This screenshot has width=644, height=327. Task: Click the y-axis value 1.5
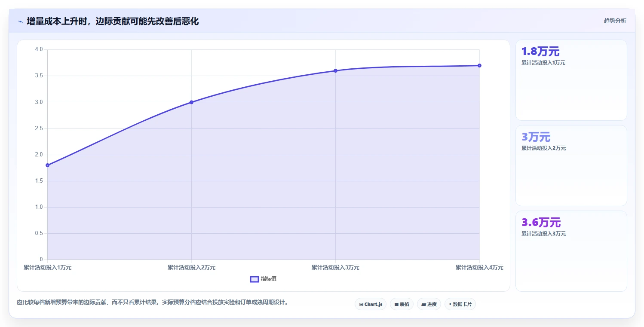[x=39, y=181]
